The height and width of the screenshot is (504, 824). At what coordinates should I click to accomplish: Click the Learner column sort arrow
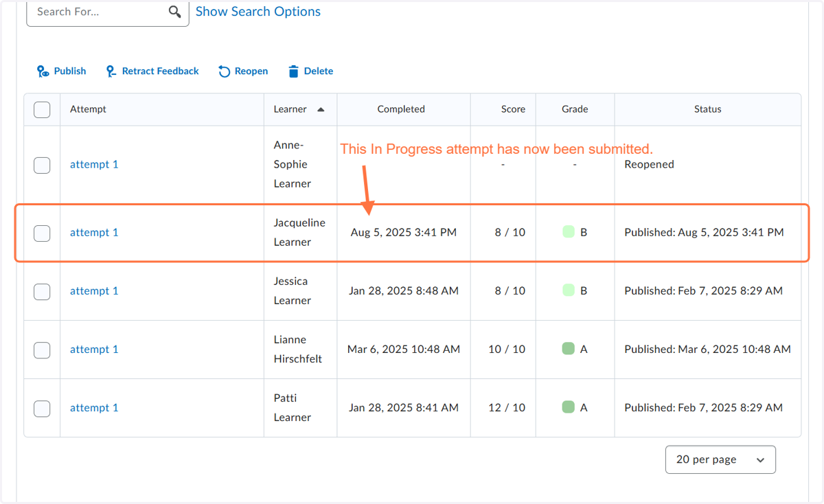tap(321, 109)
